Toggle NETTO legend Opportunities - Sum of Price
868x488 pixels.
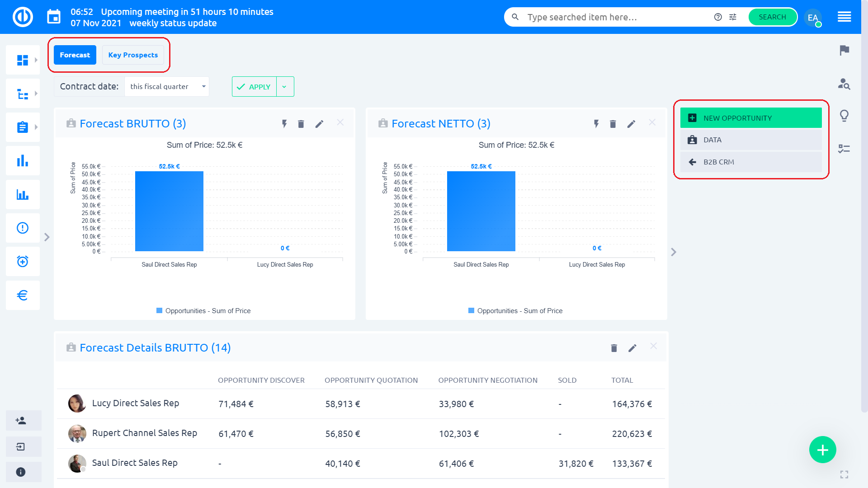(515, 311)
